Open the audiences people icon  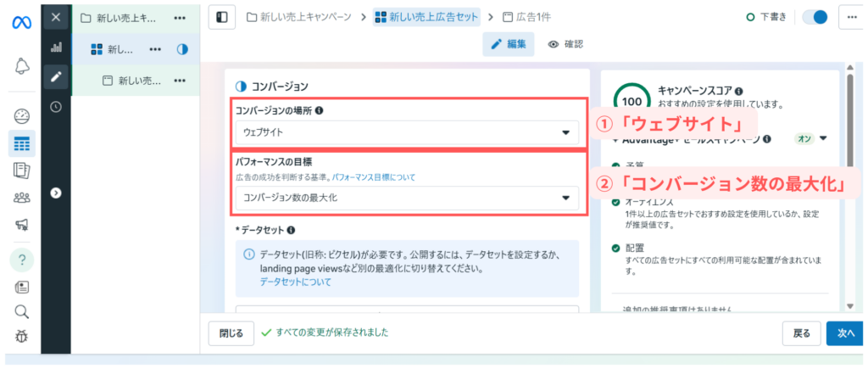(x=21, y=198)
